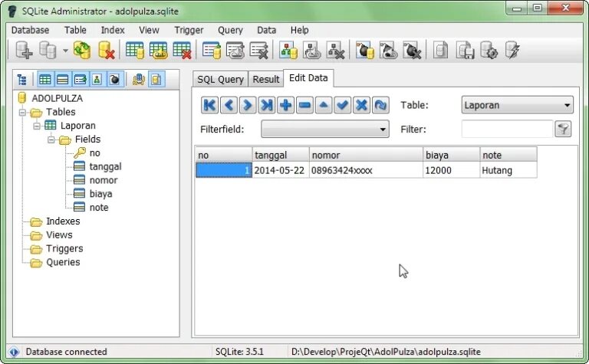Viewport: 589px width, 364px height.
Task: Click the create new database icon
Action: pyautogui.click(x=24, y=50)
